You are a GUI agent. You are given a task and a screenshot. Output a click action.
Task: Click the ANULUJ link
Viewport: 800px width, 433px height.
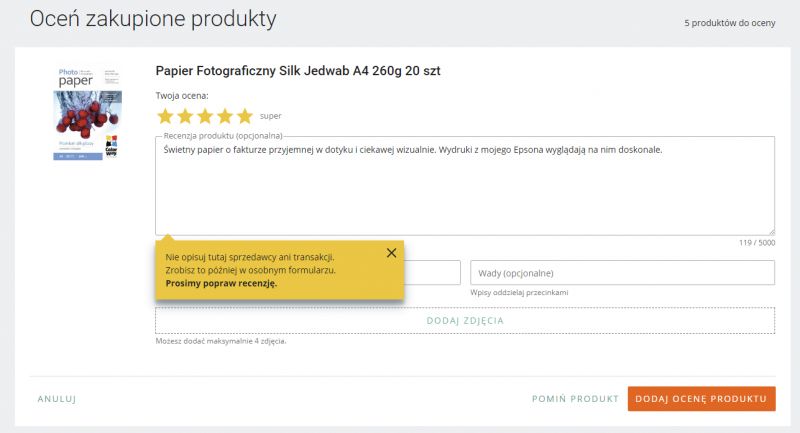[57, 399]
